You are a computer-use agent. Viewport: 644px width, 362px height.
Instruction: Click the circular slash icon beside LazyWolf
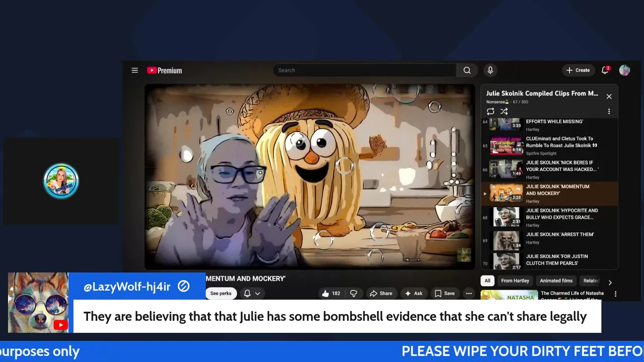pos(184,286)
